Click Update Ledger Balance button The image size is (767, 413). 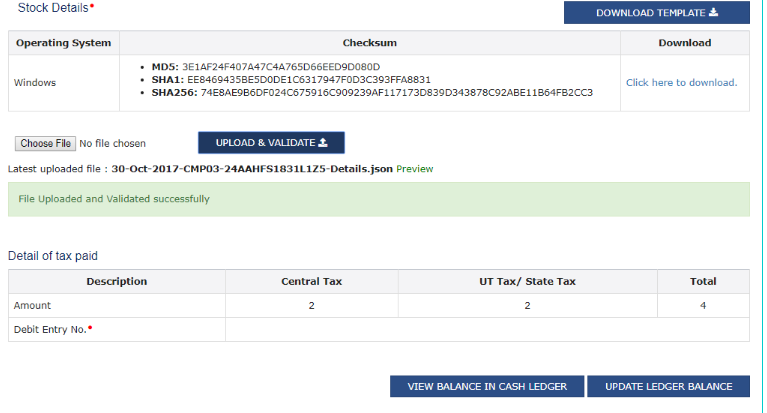tap(668, 387)
